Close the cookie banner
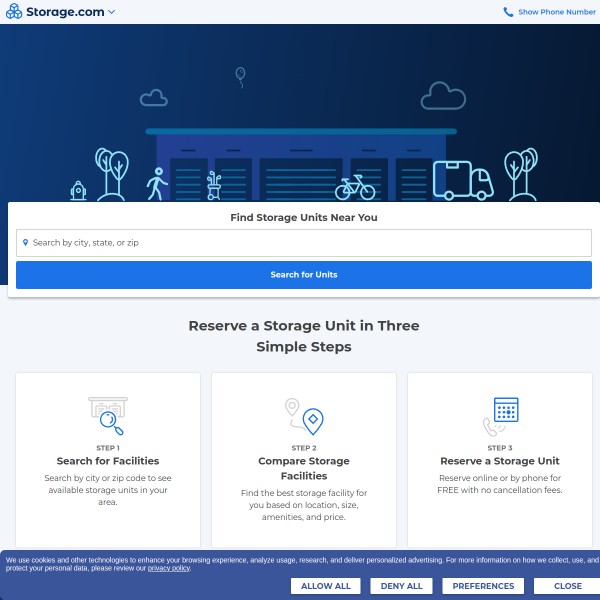Viewport: 600px width, 600px height. 567,586
